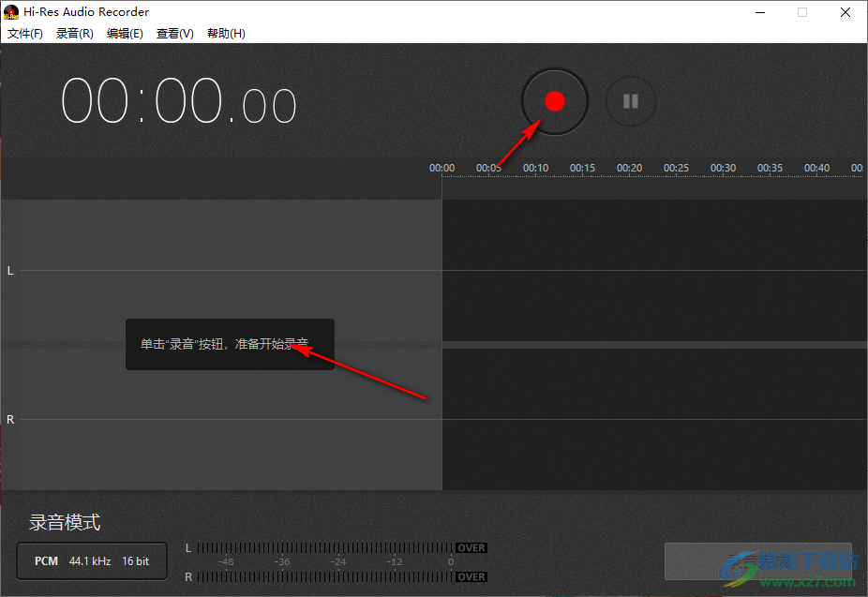The height and width of the screenshot is (597, 868).
Task: Click the Pause button
Action: [x=630, y=101]
